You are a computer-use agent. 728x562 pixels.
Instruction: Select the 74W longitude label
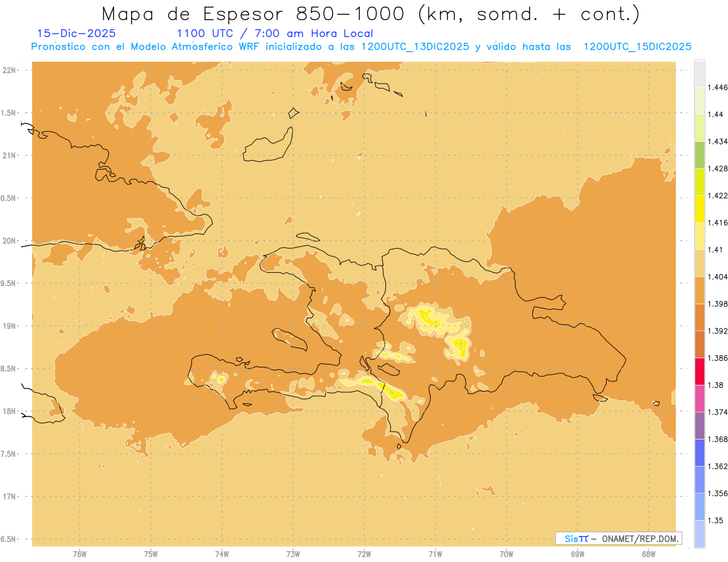pos(222,554)
